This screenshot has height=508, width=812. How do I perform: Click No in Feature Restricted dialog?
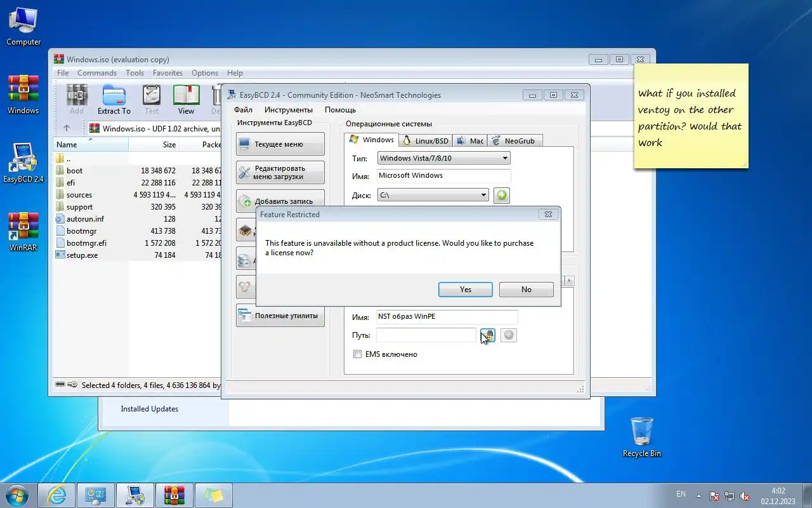point(526,290)
